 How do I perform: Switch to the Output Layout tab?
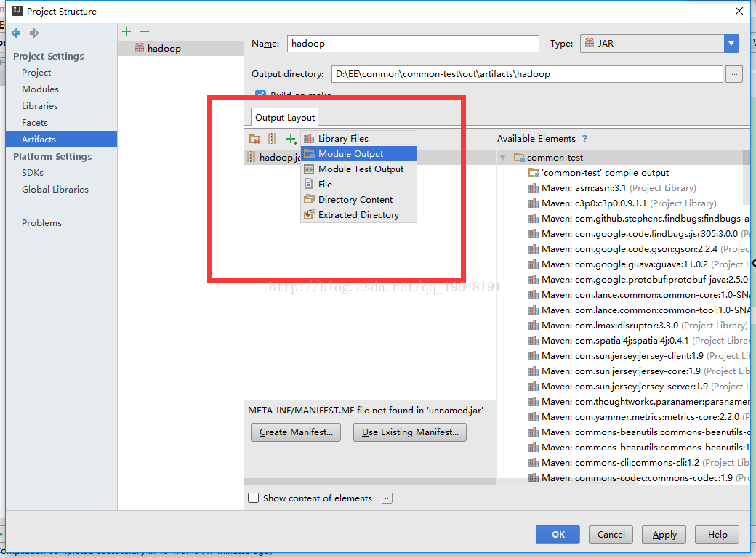[x=284, y=118]
